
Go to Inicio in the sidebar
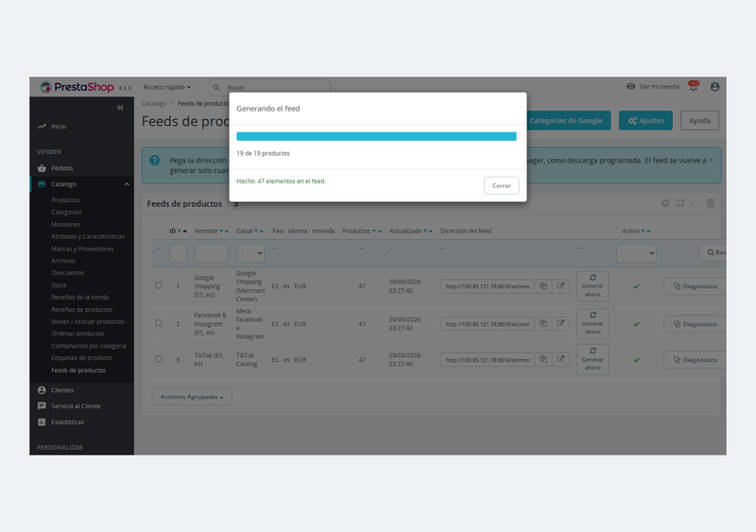point(59,127)
